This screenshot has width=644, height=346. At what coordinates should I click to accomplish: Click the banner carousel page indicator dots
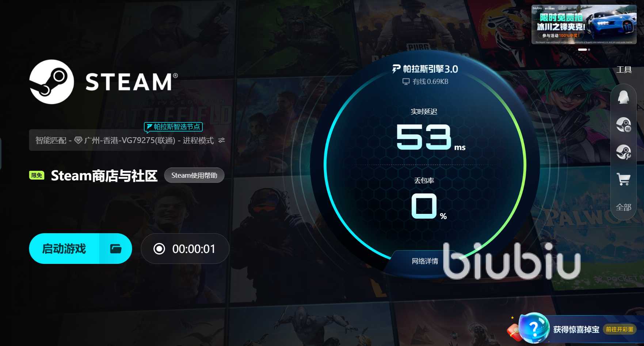tap(584, 49)
